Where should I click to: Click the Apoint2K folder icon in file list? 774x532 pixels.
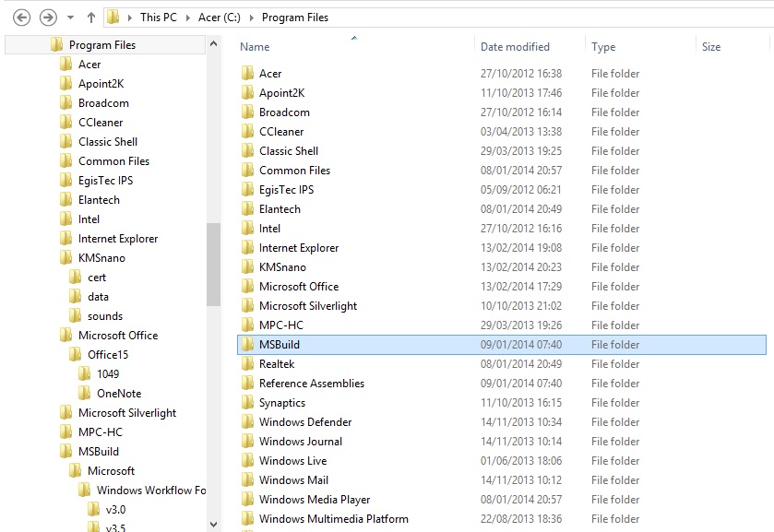click(248, 93)
